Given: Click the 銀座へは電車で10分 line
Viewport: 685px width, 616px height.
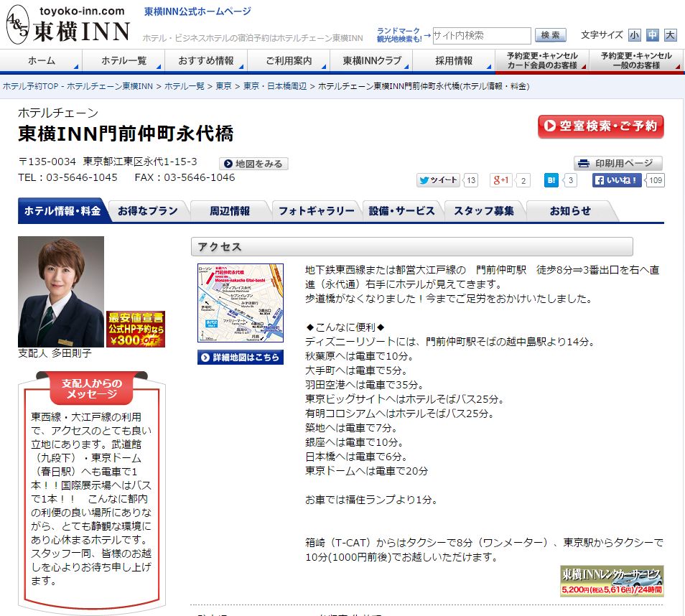Looking at the screenshot, I should pyautogui.click(x=354, y=442).
